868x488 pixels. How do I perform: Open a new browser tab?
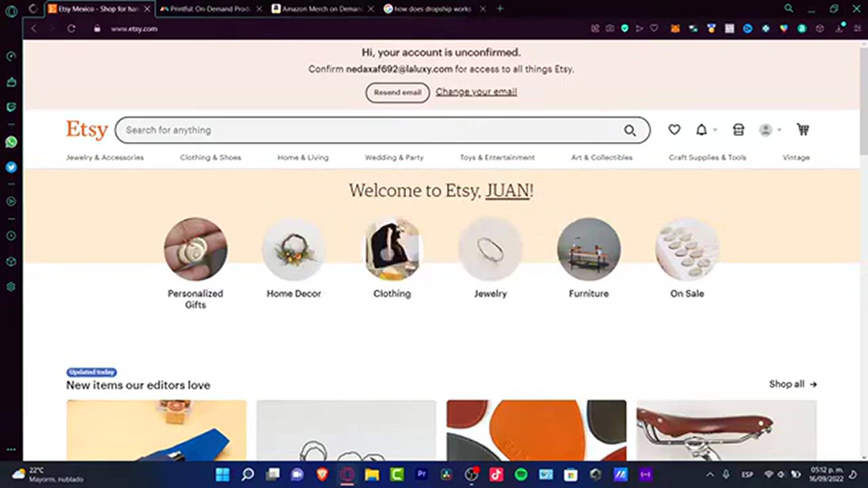[x=500, y=9]
